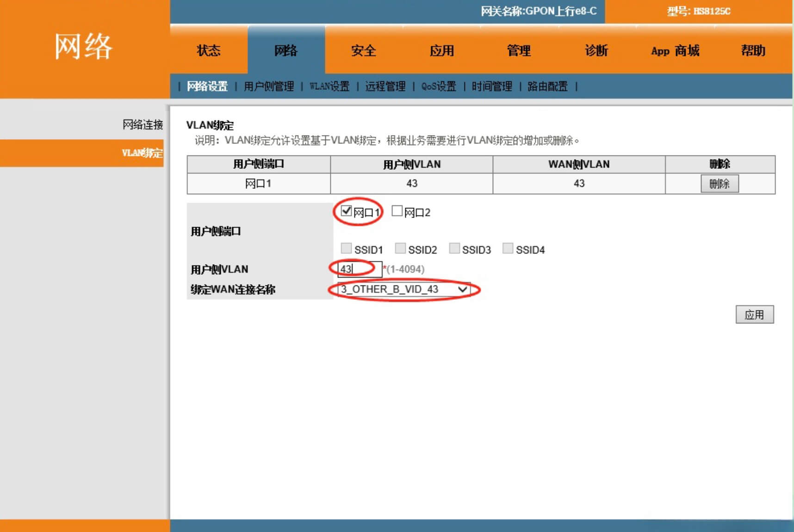Enable the 网口2 checkbox
This screenshot has height=532, width=794.
pyautogui.click(x=397, y=211)
